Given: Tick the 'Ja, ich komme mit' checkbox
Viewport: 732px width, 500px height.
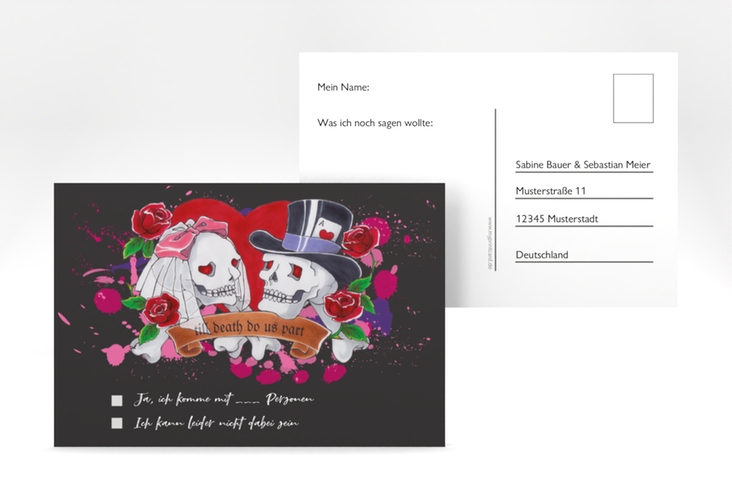Looking at the screenshot, I should [x=117, y=401].
